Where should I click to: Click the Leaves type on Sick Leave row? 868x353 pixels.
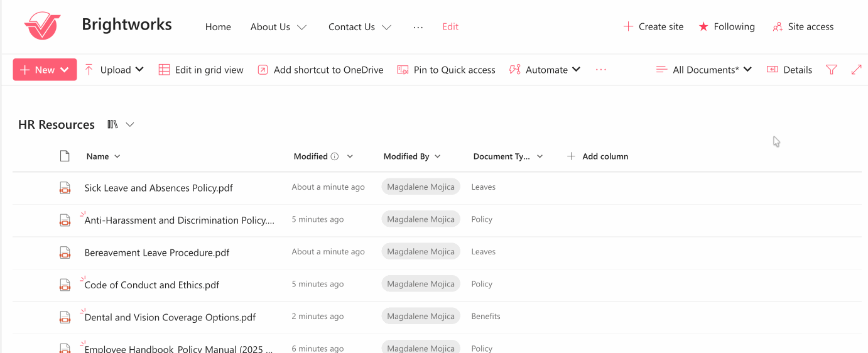[484, 187]
